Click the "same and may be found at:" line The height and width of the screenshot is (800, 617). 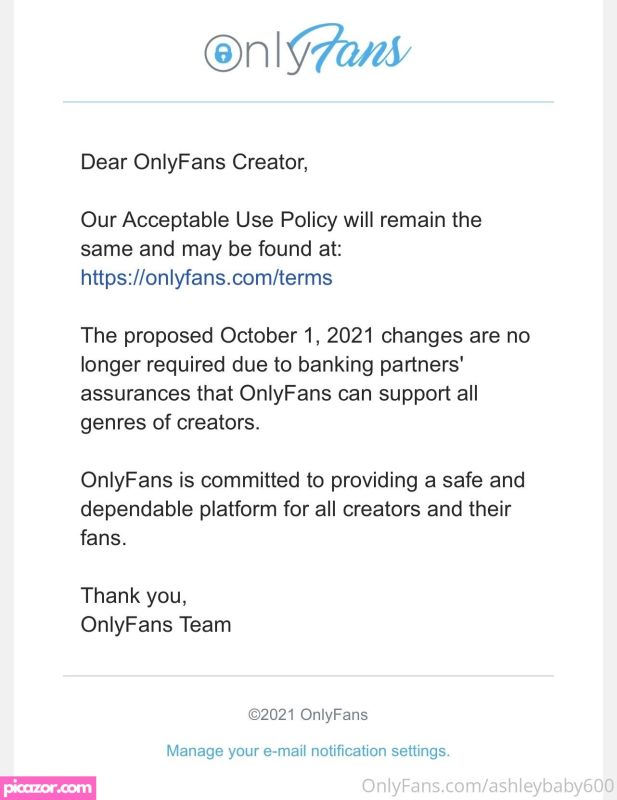pos(211,249)
